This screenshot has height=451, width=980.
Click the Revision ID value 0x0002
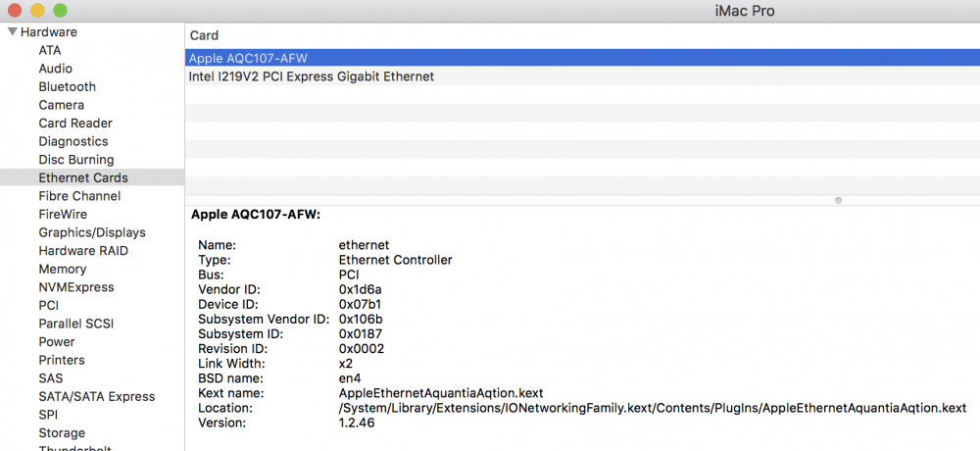(x=362, y=348)
